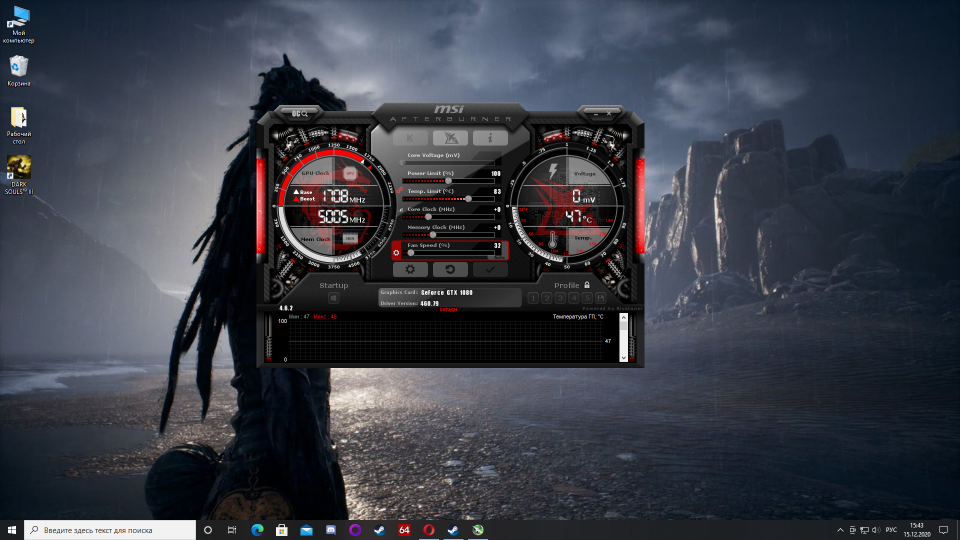Toggle fan speed Auto mode
960x540 pixels.
[500, 257]
